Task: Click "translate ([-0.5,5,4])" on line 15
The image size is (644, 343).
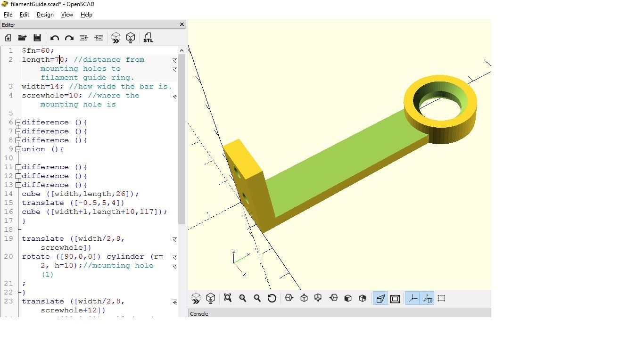Action: click(x=74, y=203)
